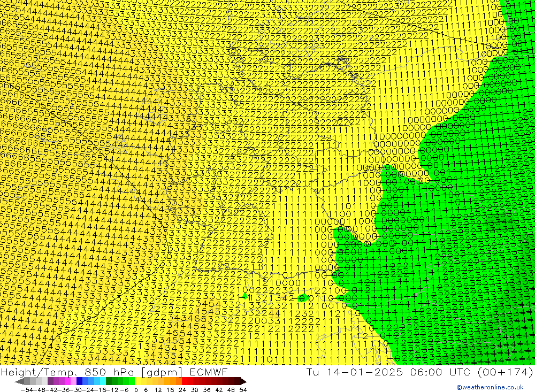Click the '18' label under the color scale
The image size is (535, 392).
click(170, 390)
